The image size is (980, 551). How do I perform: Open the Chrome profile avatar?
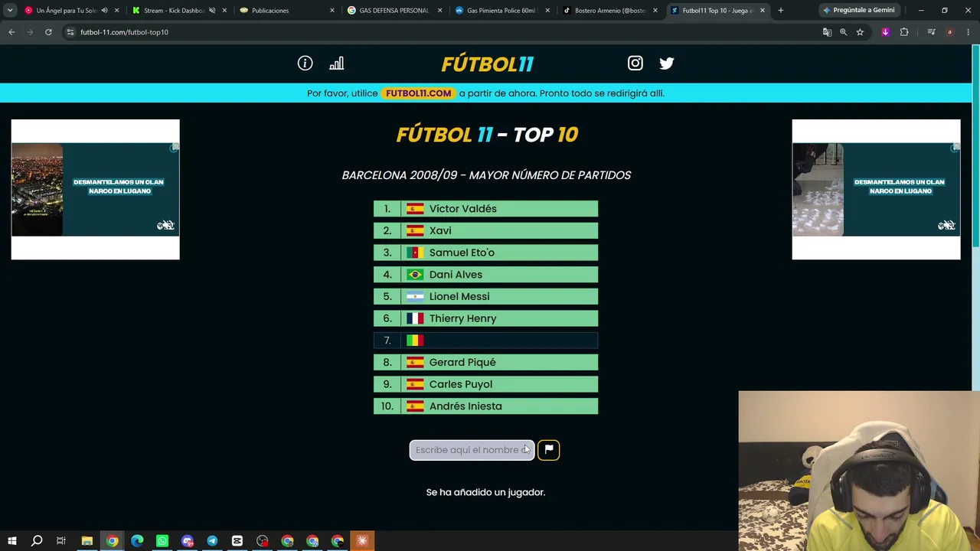tap(949, 32)
